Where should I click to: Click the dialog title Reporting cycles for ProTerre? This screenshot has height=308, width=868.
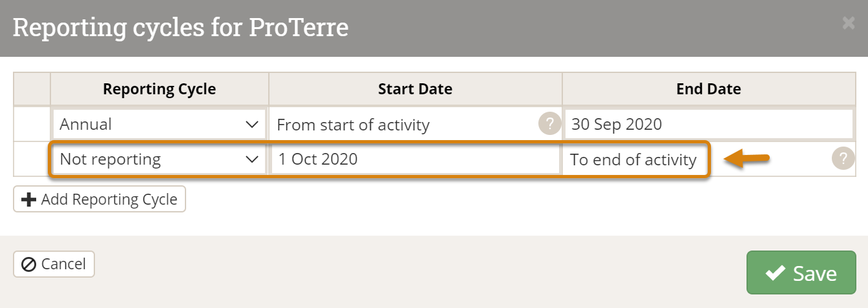coord(180,28)
